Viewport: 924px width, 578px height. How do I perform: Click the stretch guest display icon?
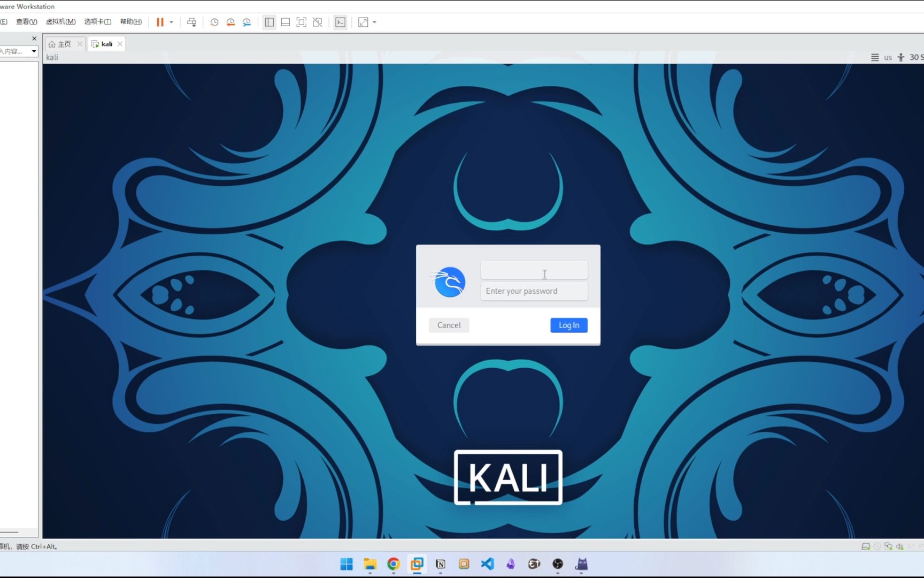(363, 22)
